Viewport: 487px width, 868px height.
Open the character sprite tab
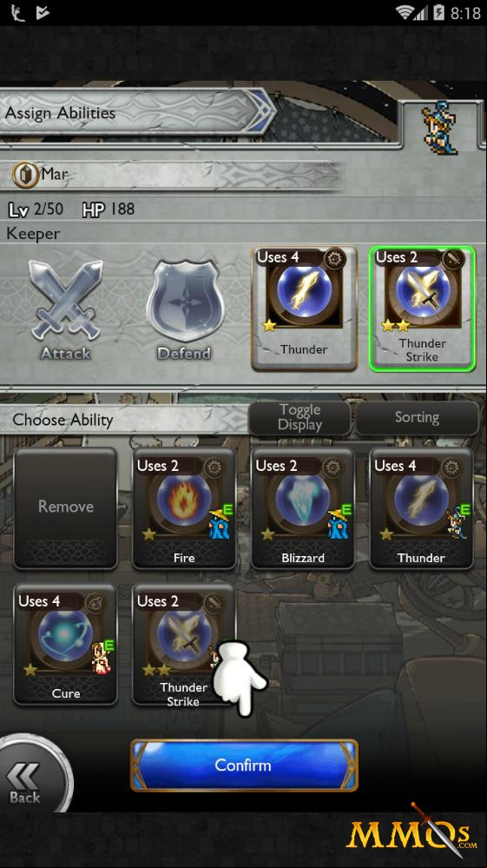click(438, 125)
